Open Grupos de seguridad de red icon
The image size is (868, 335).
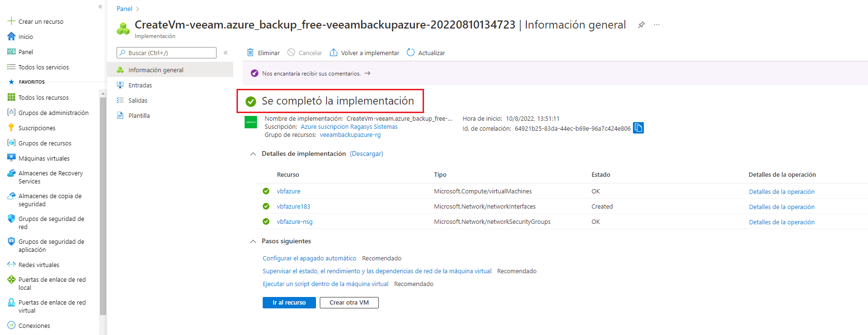[x=11, y=219]
